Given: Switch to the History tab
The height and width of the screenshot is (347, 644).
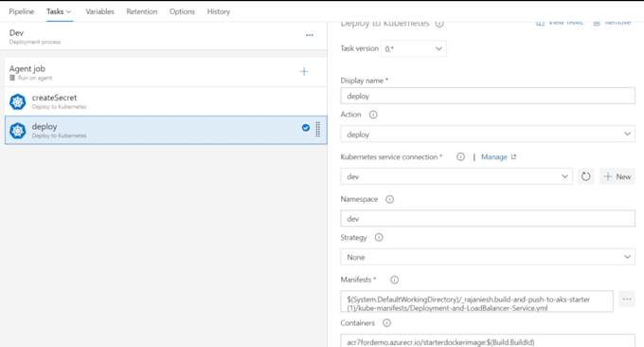Looking at the screenshot, I should [219, 11].
